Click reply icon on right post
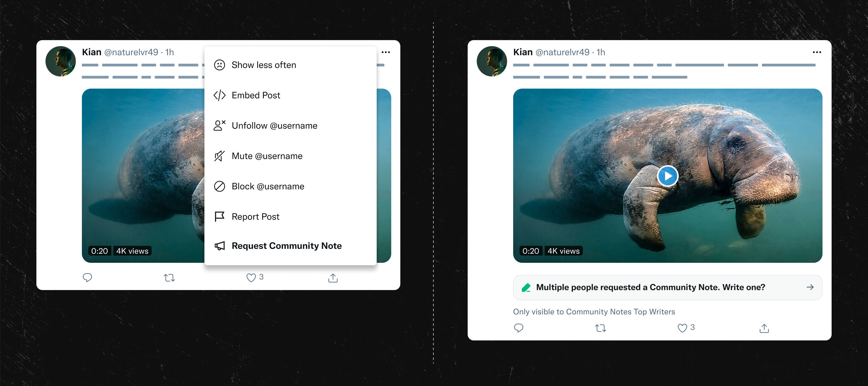This screenshot has width=868, height=386. point(519,328)
